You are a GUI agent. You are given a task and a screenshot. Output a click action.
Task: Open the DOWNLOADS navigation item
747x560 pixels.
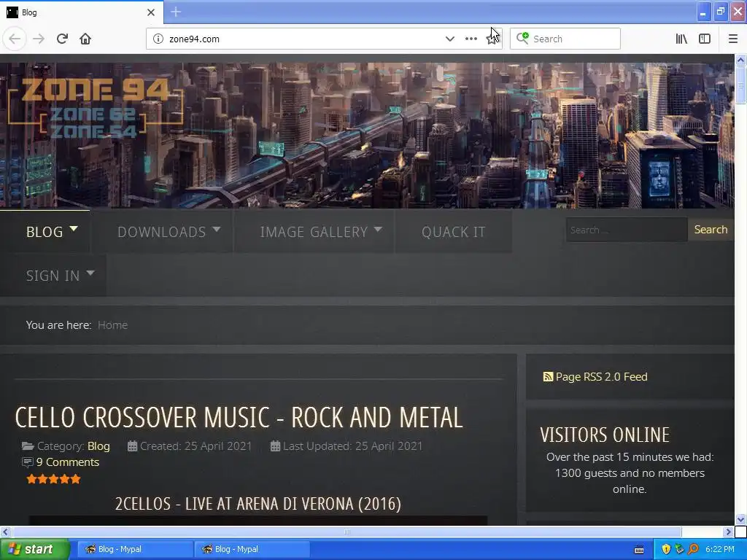pos(161,232)
